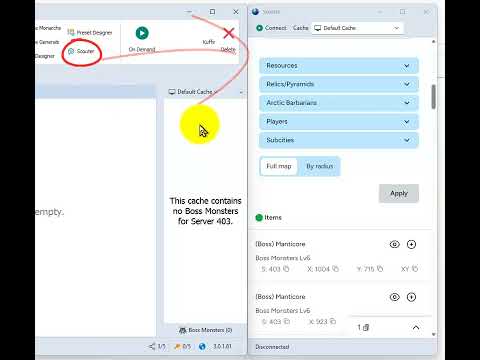Toggle eye icon for first Manticore
Image resolution: width=480 pixels, height=360 pixels.
tap(395, 244)
